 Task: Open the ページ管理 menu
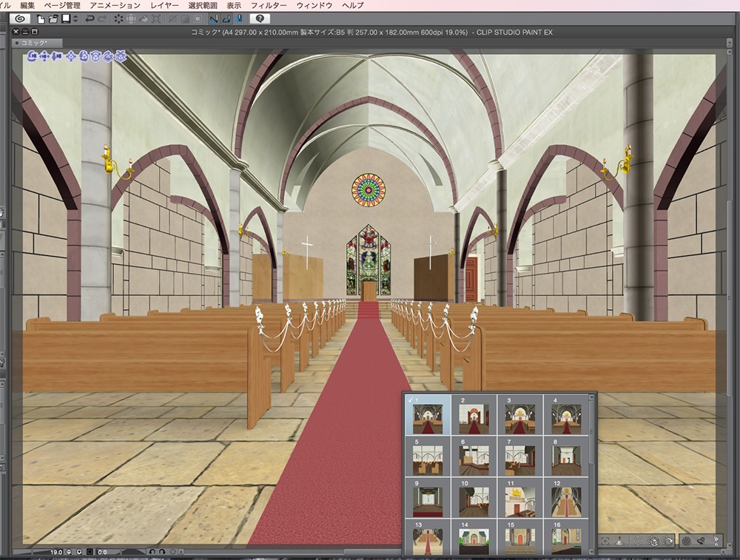pos(62,5)
